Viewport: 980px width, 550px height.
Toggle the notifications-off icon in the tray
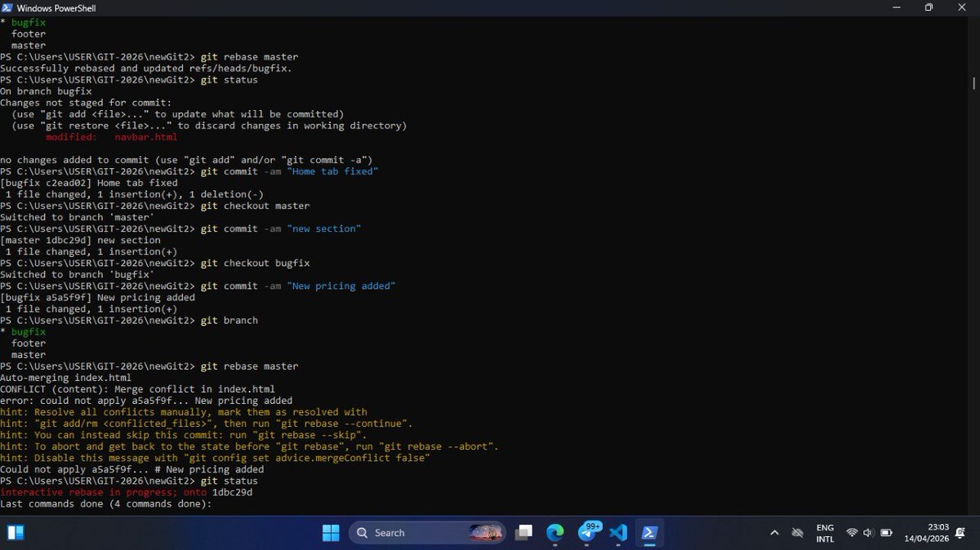tap(797, 532)
